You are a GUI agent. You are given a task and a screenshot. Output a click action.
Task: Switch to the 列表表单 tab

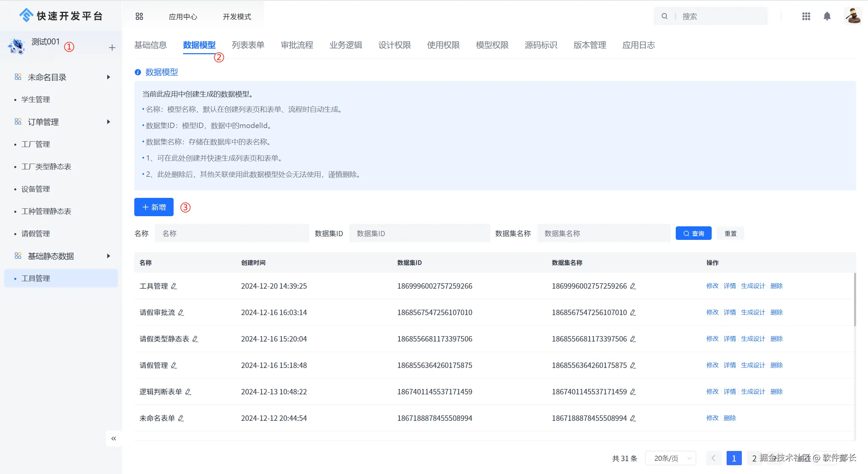[x=248, y=45]
